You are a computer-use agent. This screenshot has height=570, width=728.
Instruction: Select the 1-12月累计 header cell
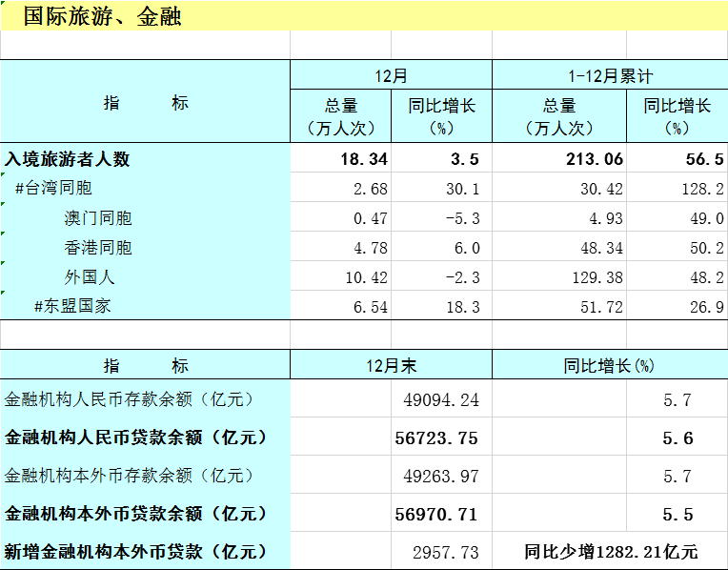click(610, 75)
